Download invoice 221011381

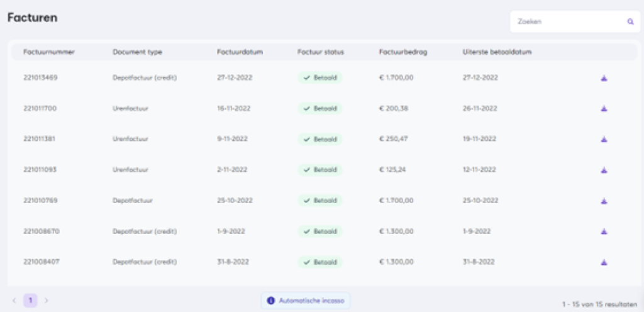pos(604,139)
